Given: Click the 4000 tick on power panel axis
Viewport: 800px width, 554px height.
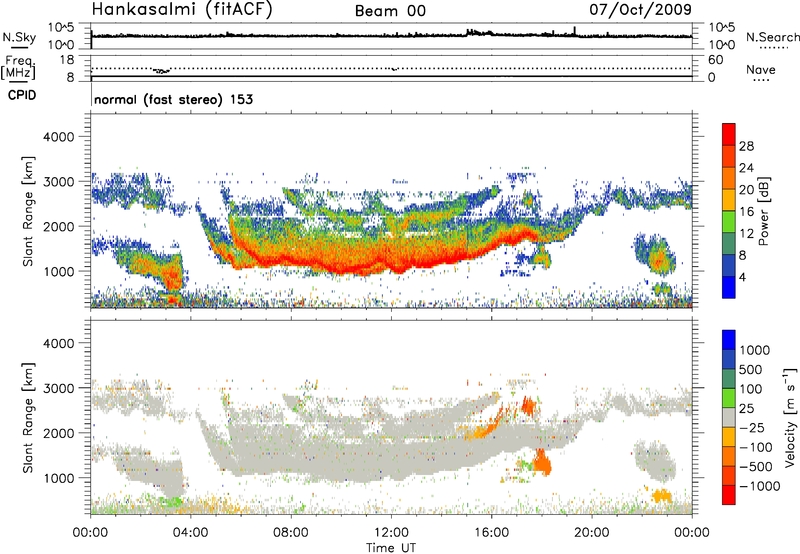Looking at the screenshot, I should coord(58,137).
